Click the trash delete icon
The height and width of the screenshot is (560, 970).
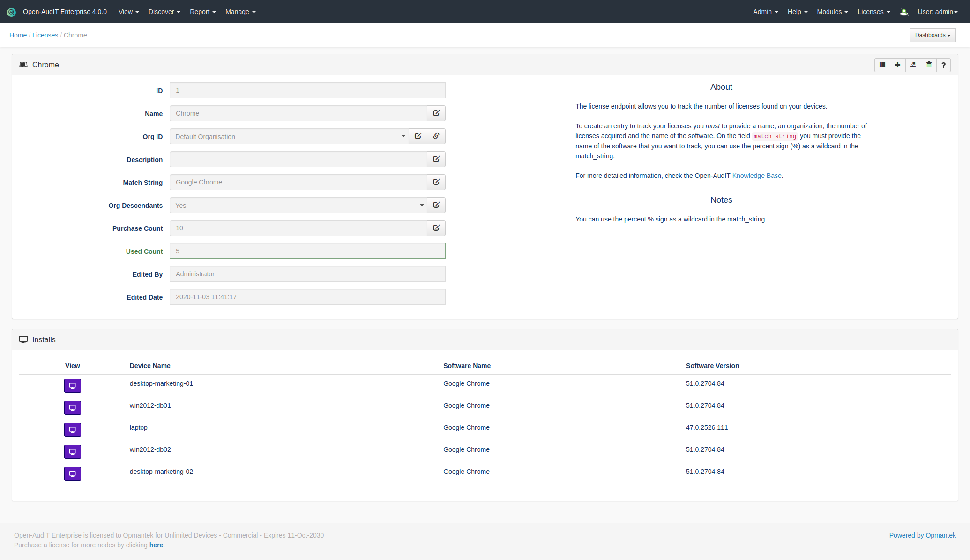(x=929, y=65)
